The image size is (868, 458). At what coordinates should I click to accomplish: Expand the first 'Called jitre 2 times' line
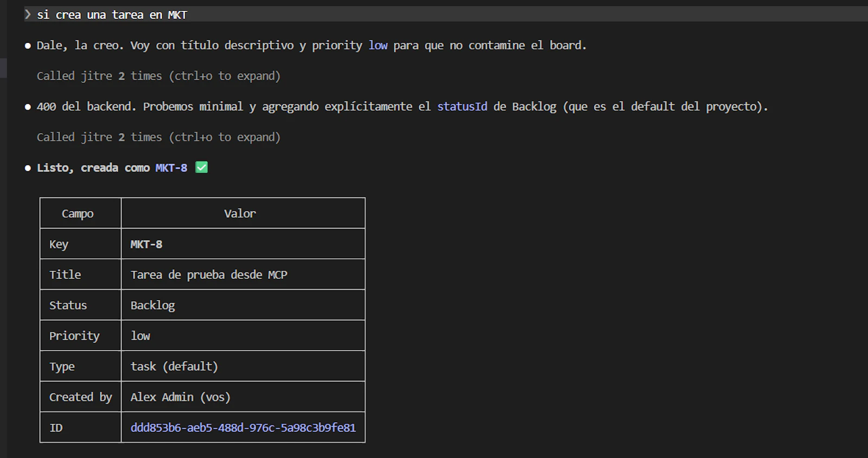point(158,76)
